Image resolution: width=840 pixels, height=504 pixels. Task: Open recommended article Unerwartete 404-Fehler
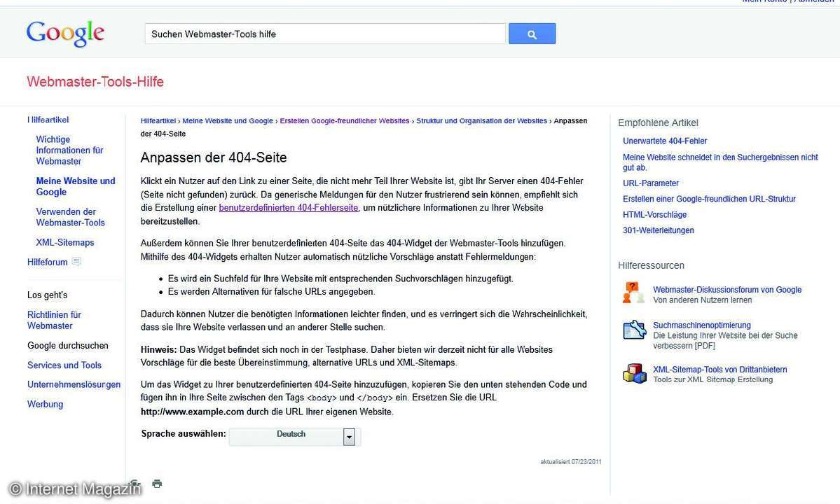pos(665,141)
